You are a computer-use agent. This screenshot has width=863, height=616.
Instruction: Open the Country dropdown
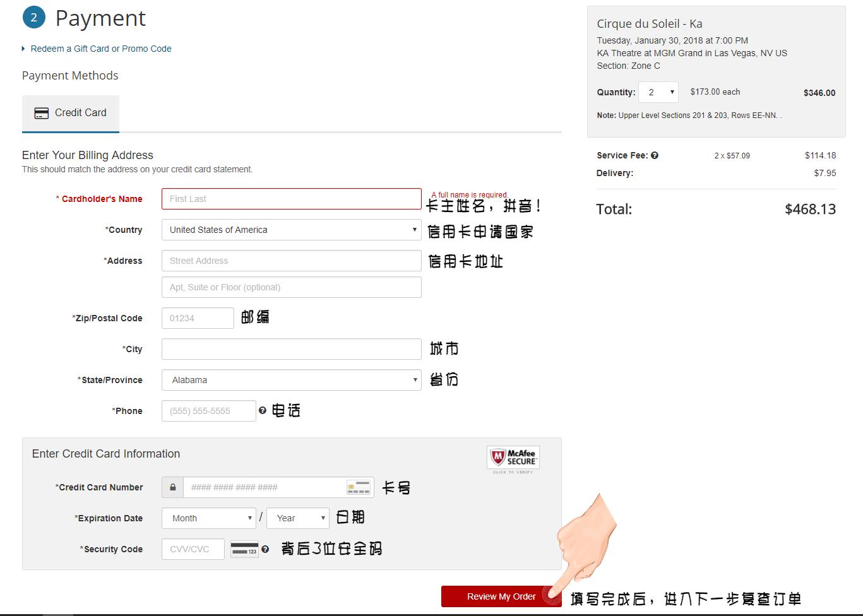coord(291,230)
